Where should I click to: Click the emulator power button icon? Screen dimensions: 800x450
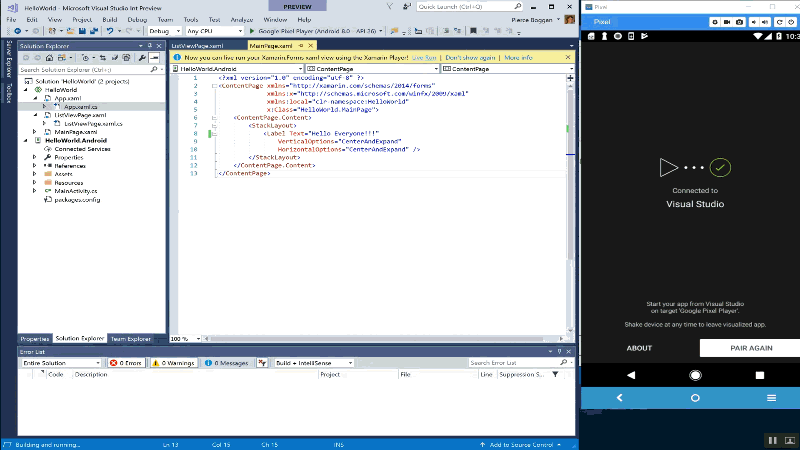792,22
